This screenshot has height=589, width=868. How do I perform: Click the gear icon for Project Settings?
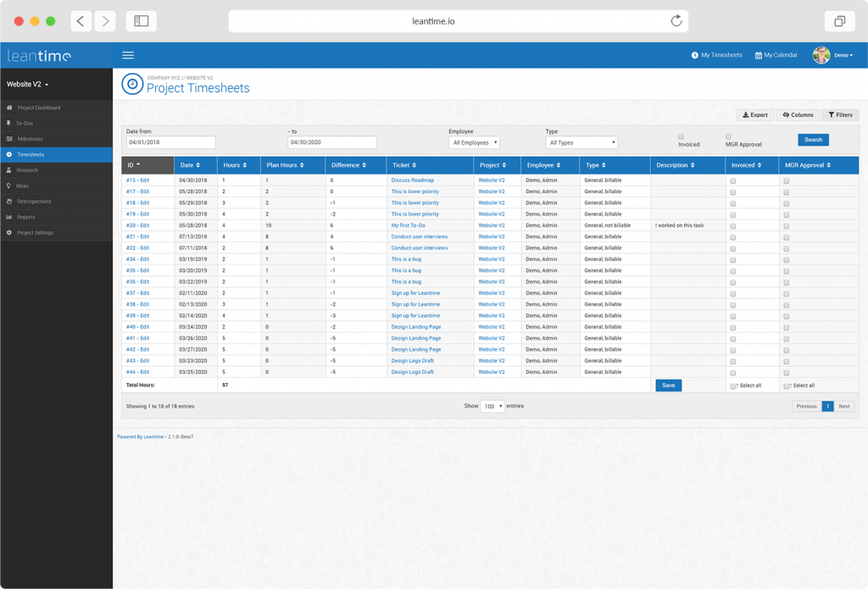coord(9,232)
